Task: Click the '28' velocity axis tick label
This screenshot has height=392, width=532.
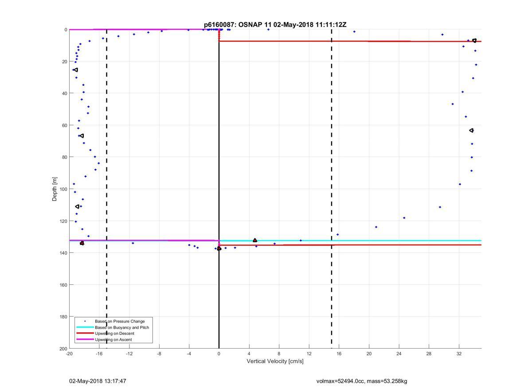Action: [429, 354]
